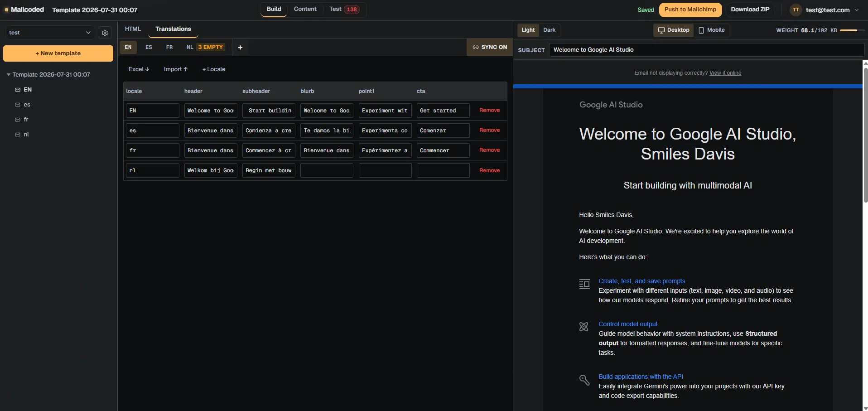Edit the es subheader cell 'Comienza a'
868x411 pixels.
coord(269,131)
